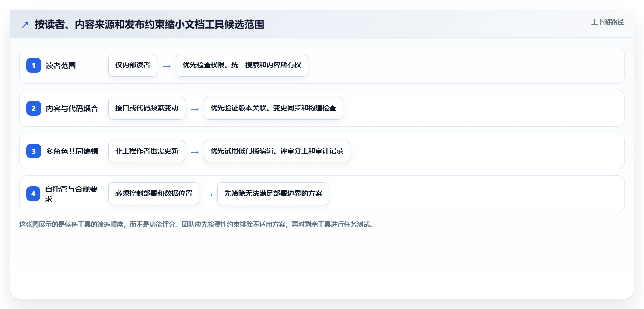Screen dimensions: 644x309
Task: Select the step 1 number badge
Action: [33, 65]
